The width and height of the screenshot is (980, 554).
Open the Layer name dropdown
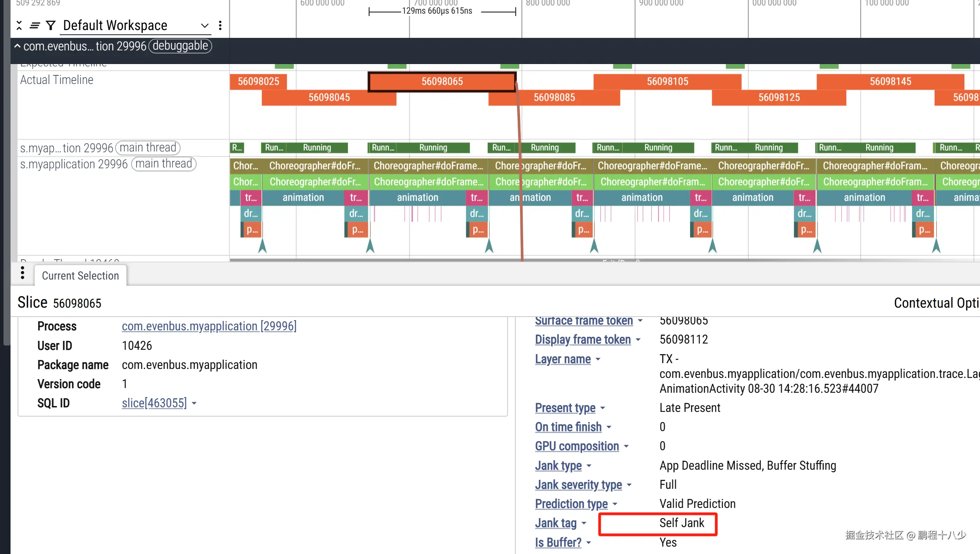pyautogui.click(x=598, y=359)
